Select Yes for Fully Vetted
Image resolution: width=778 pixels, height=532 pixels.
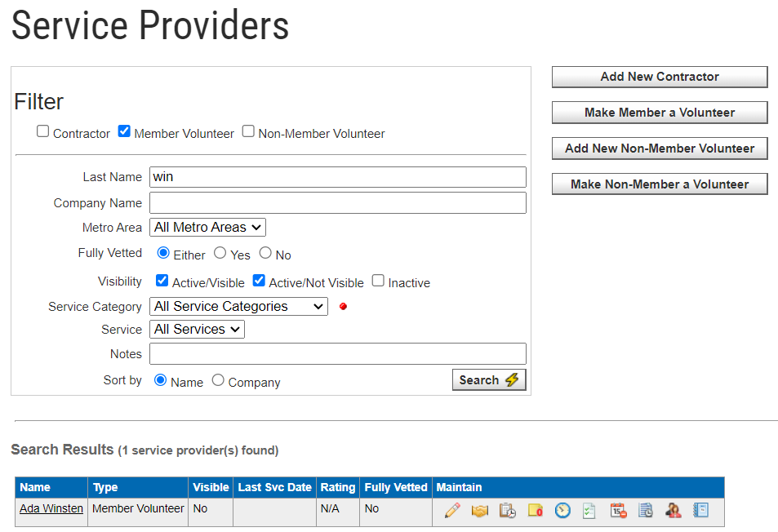click(x=220, y=254)
